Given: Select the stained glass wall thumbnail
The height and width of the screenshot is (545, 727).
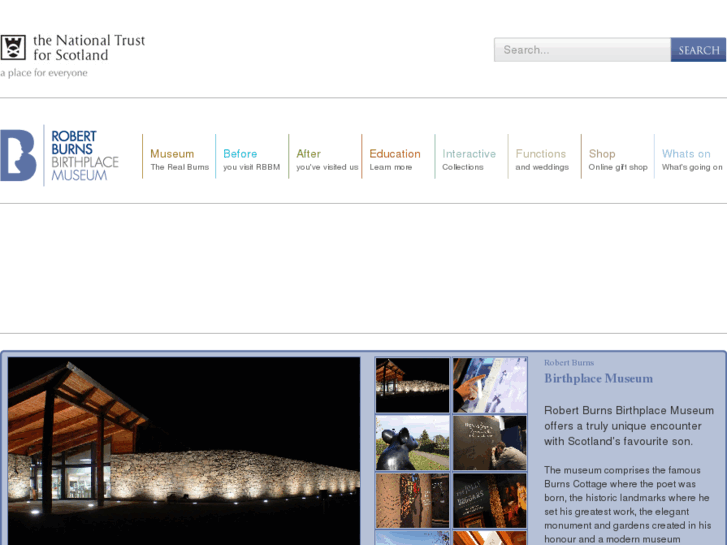Looking at the screenshot, I should coord(412,500).
